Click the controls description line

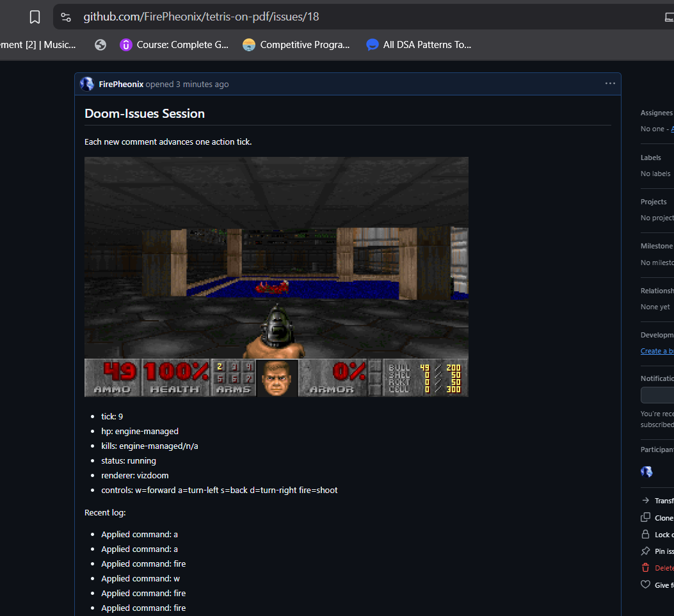pyautogui.click(x=219, y=490)
